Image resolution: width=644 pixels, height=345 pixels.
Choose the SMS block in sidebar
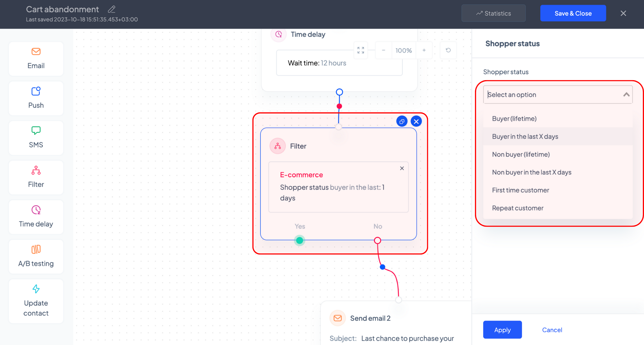[x=36, y=138]
